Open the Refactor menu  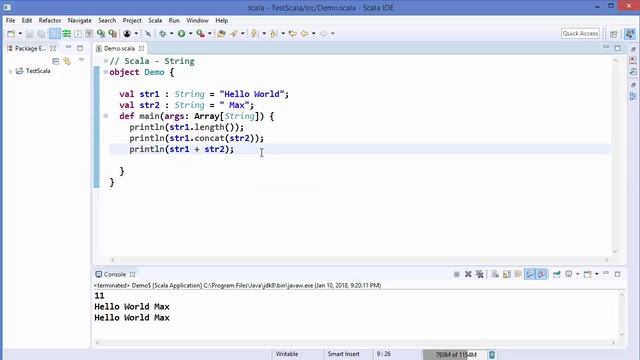coord(50,20)
